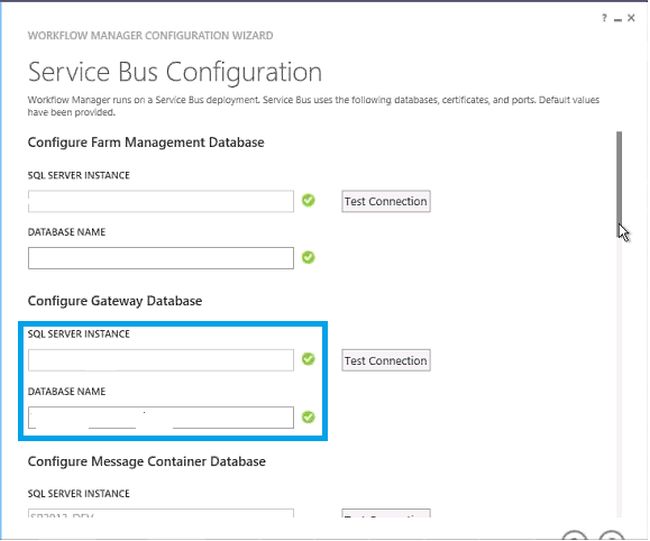Click Gateway database name validation checkmark

[309, 417]
